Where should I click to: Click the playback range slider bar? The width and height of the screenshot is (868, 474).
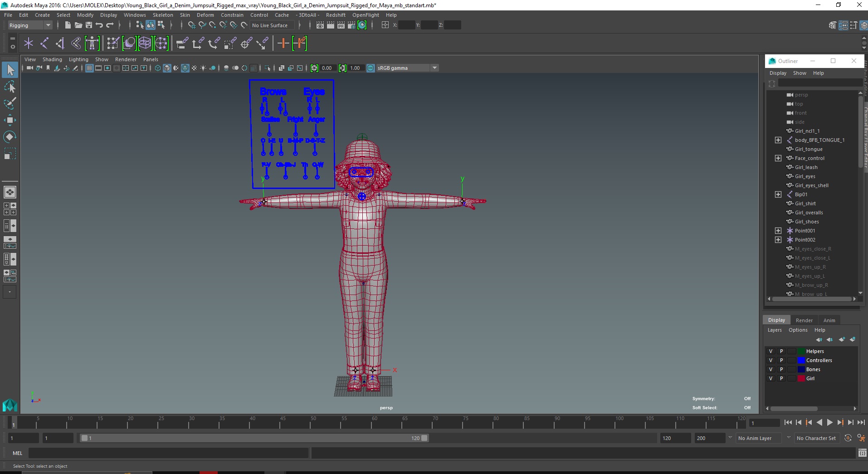[x=254, y=438]
